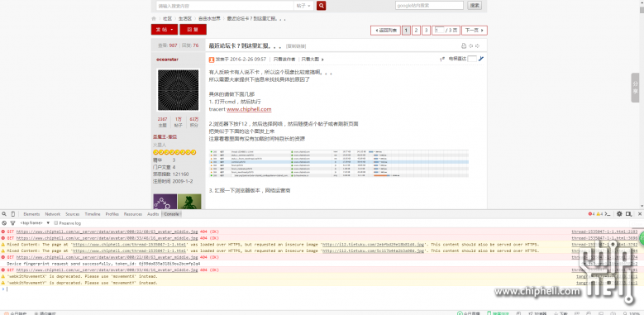Switch to Elements tab
Image resolution: width=644 pixels, height=315 pixels.
pyautogui.click(x=31, y=214)
